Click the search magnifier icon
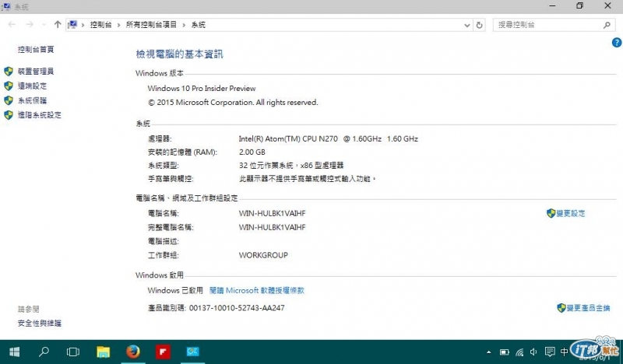This screenshot has height=364, width=623. [607, 25]
